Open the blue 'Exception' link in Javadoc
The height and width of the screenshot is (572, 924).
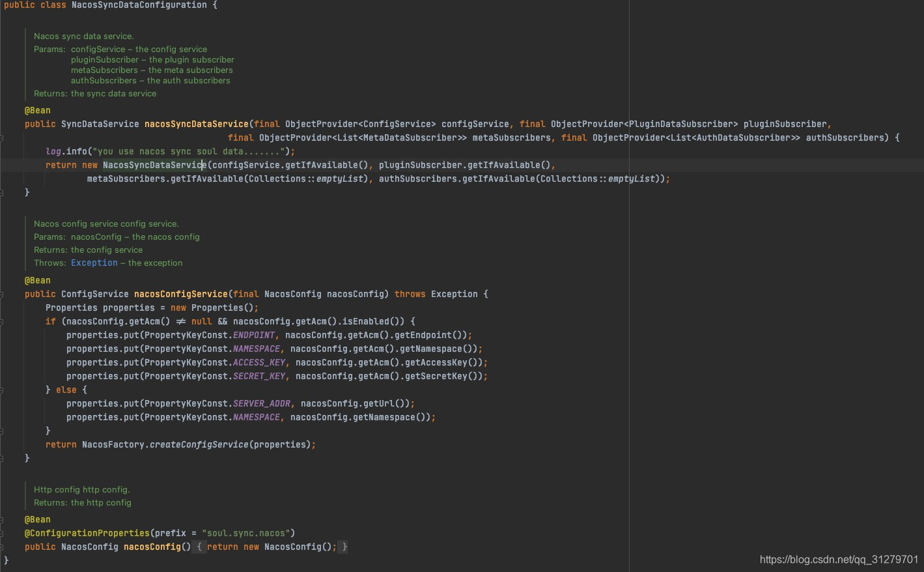click(x=94, y=263)
